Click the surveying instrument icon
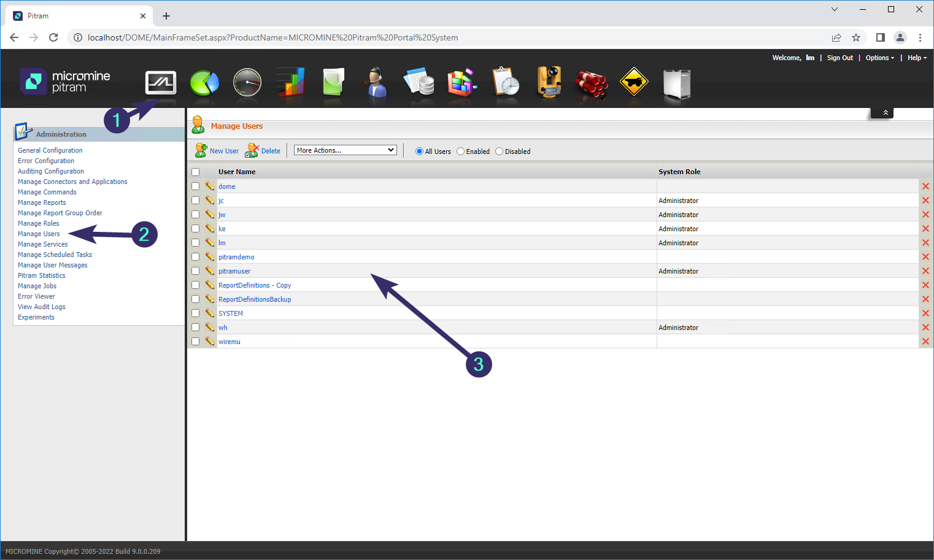 pyautogui.click(x=548, y=83)
